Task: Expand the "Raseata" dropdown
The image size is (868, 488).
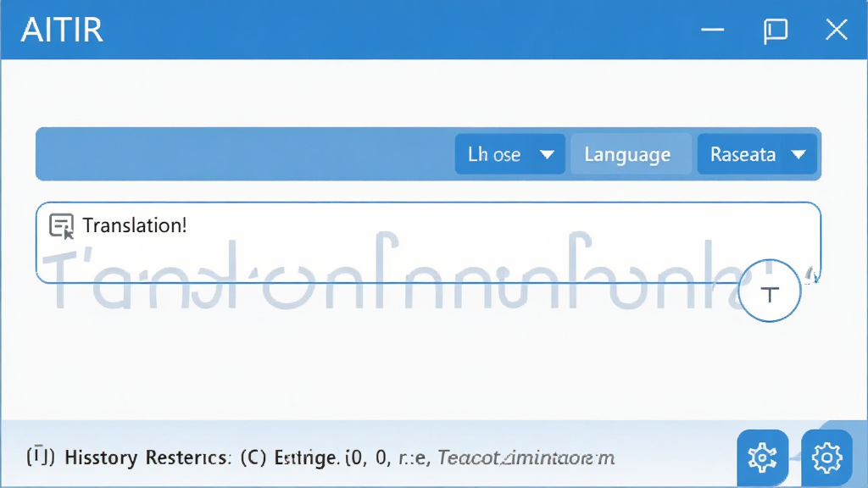Action: tap(757, 154)
